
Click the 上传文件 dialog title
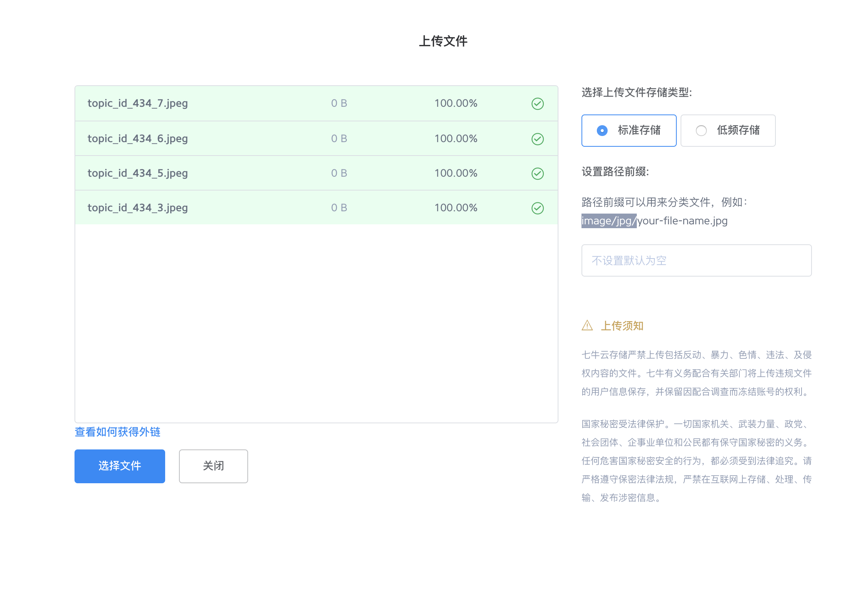point(443,41)
